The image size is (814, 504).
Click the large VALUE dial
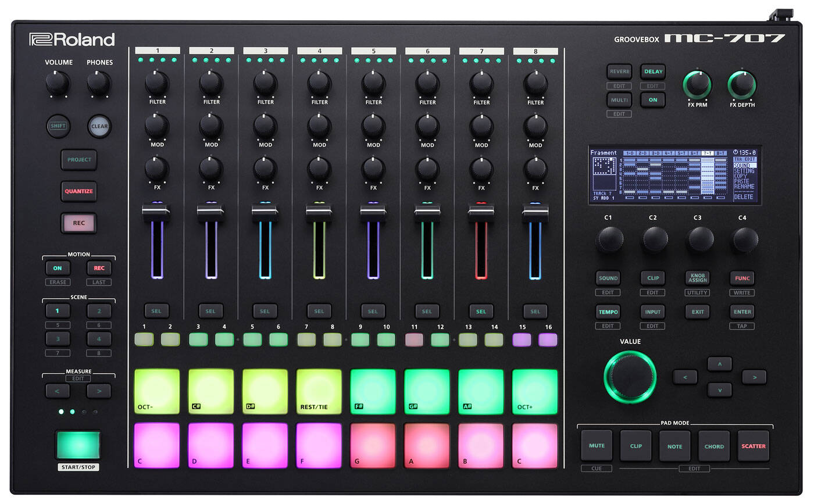pyautogui.click(x=630, y=377)
